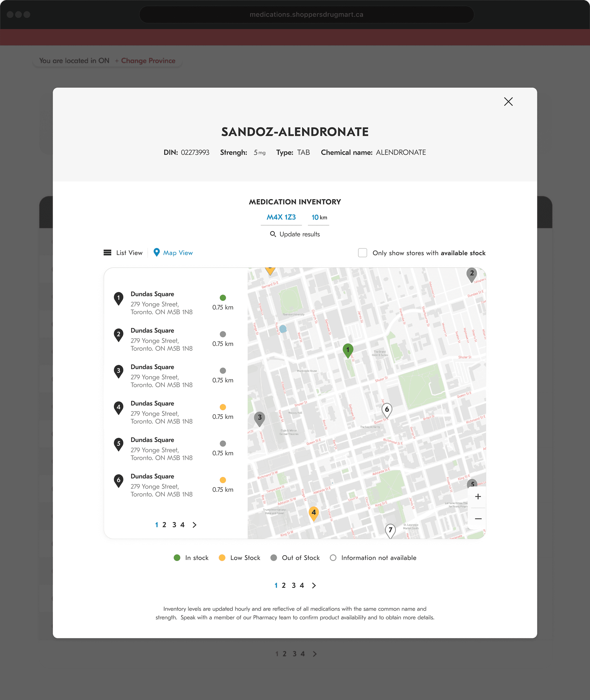Click the List View hamburger icon

(107, 252)
